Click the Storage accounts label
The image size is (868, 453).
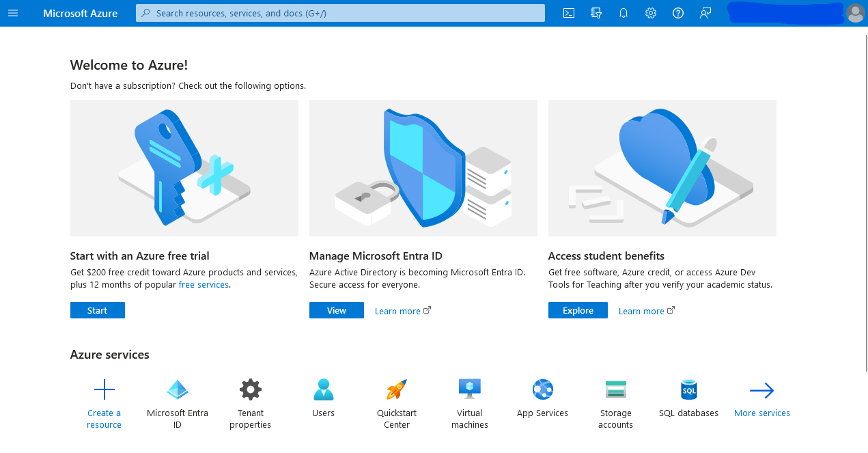616,419
